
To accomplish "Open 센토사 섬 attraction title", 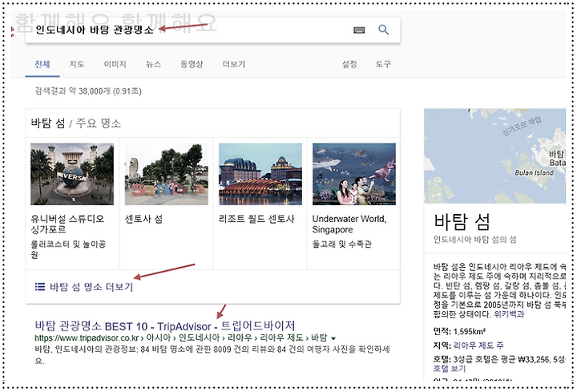I will [x=143, y=219].
